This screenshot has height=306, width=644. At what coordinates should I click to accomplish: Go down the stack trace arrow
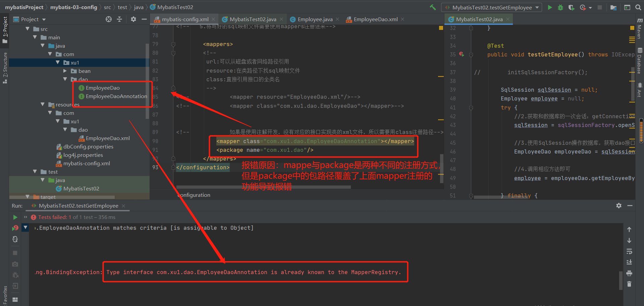(629, 241)
